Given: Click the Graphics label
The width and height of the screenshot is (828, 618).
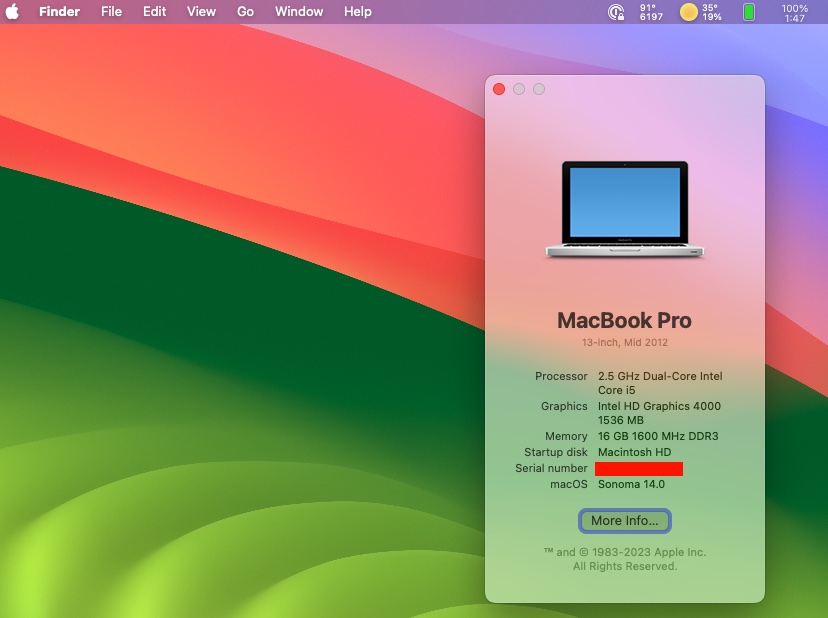Looking at the screenshot, I should point(564,406).
